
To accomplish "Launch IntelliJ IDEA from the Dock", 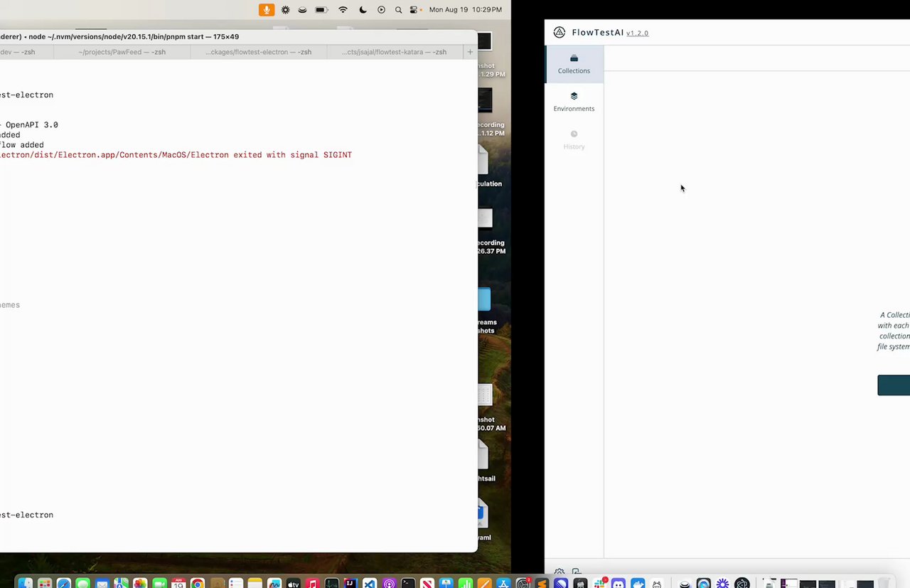I will coord(350,583).
